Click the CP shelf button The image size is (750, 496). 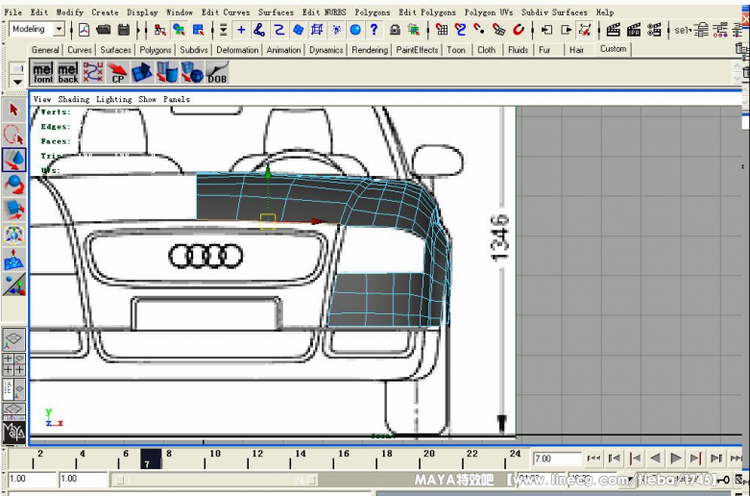click(117, 73)
